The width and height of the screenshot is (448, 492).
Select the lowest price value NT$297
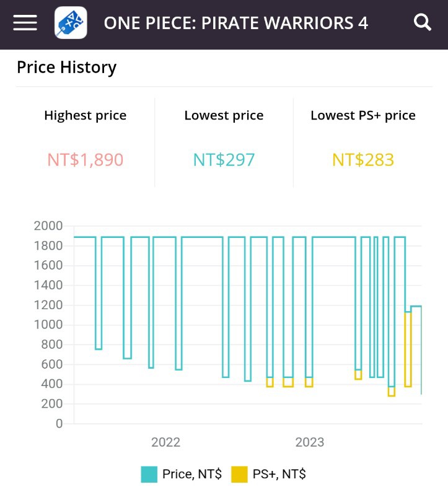(224, 160)
